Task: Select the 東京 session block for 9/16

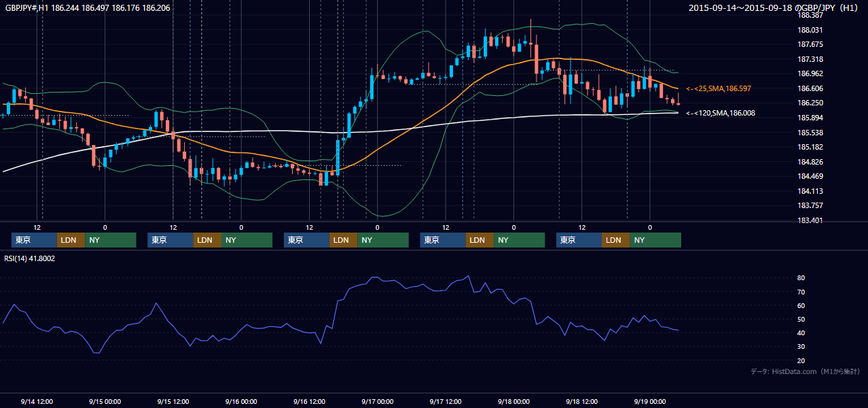Action: pos(306,240)
